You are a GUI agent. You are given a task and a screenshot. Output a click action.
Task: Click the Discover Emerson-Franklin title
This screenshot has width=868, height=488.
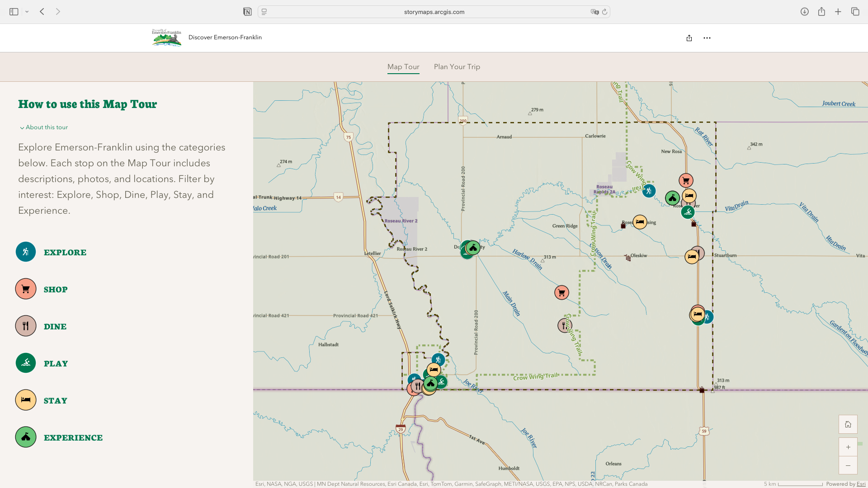225,38
